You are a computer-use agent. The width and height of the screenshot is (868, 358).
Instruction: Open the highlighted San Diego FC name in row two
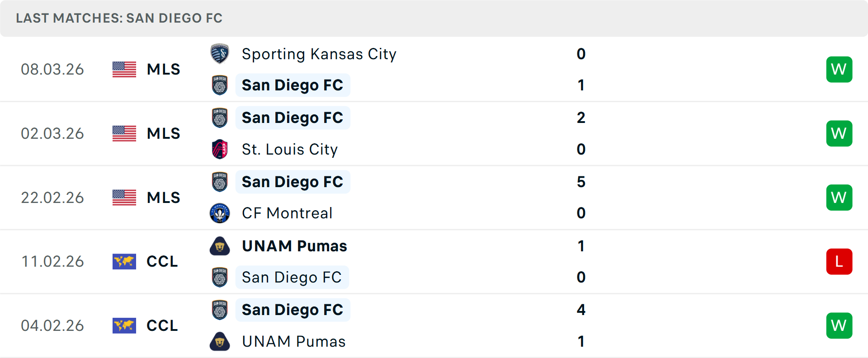(x=293, y=118)
